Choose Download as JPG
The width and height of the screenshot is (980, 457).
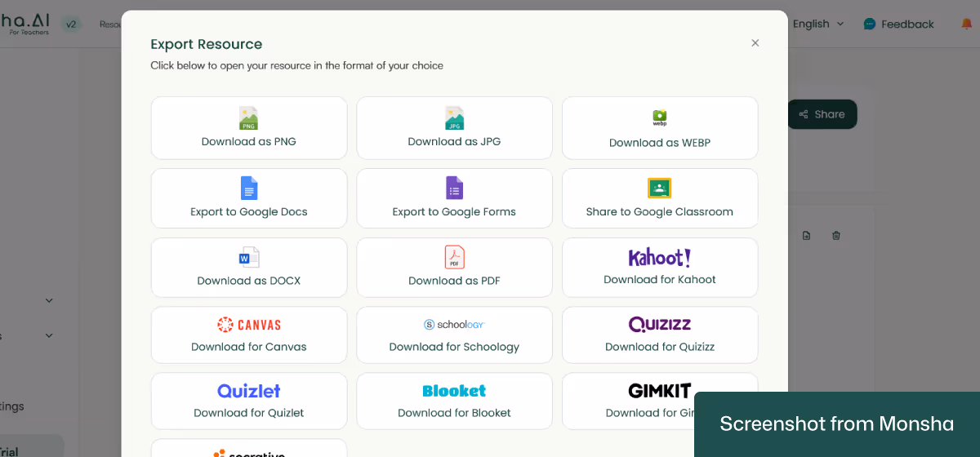[454, 128]
